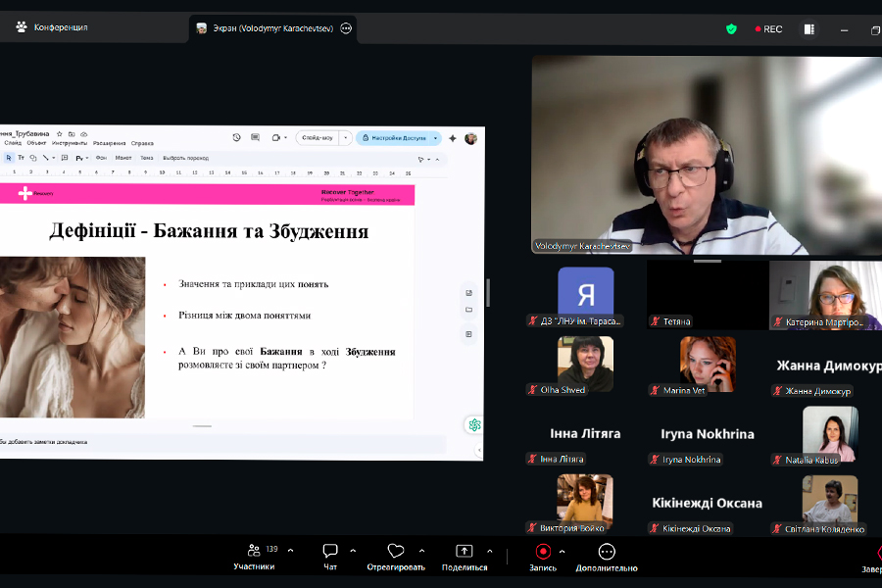Switch to the Конференция tab
The image size is (882, 588).
coord(52,27)
